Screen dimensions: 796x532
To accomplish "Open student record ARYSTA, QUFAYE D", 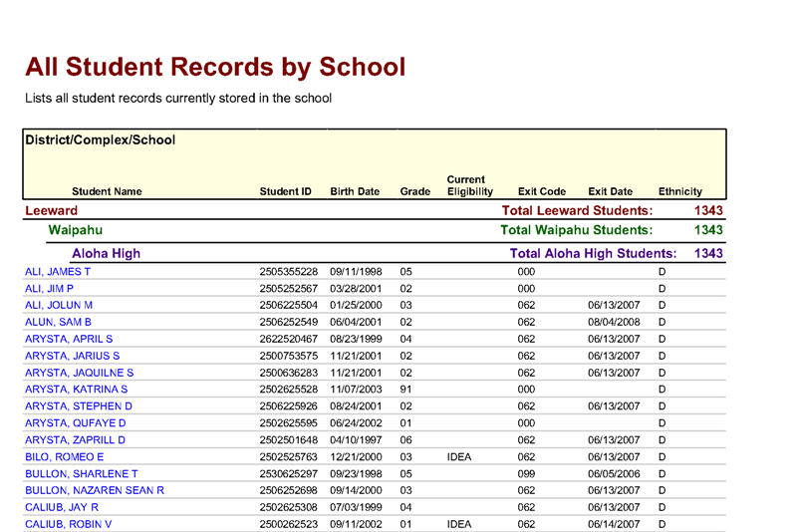I will click(76, 422).
